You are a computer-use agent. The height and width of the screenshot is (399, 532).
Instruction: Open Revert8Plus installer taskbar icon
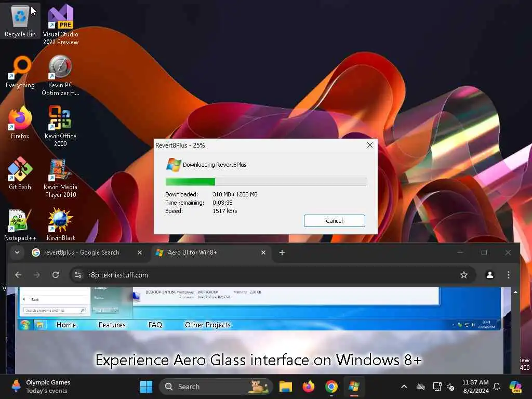point(354,387)
